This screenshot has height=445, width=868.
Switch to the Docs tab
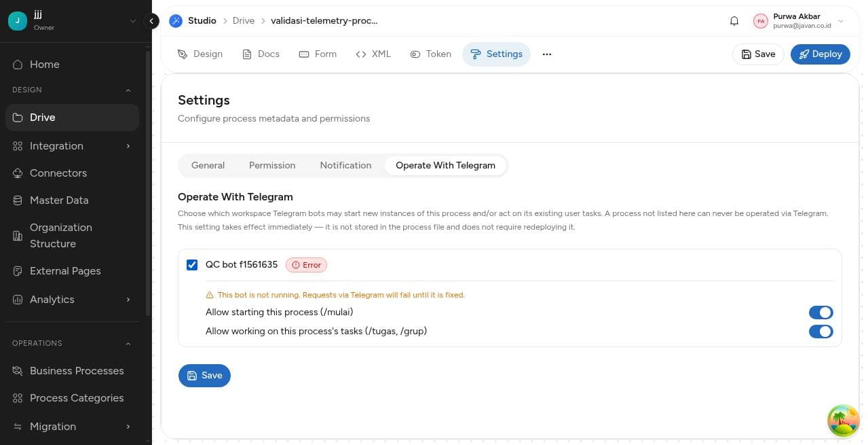tap(261, 54)
